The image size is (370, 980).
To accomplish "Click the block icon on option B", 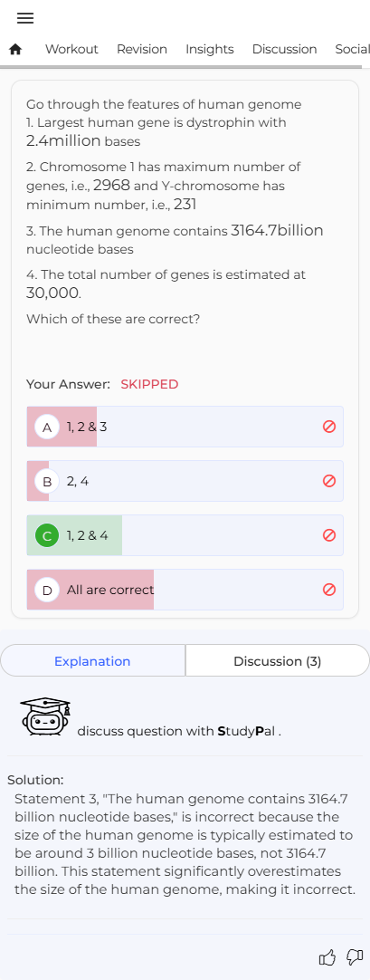I will coord(328,481).
